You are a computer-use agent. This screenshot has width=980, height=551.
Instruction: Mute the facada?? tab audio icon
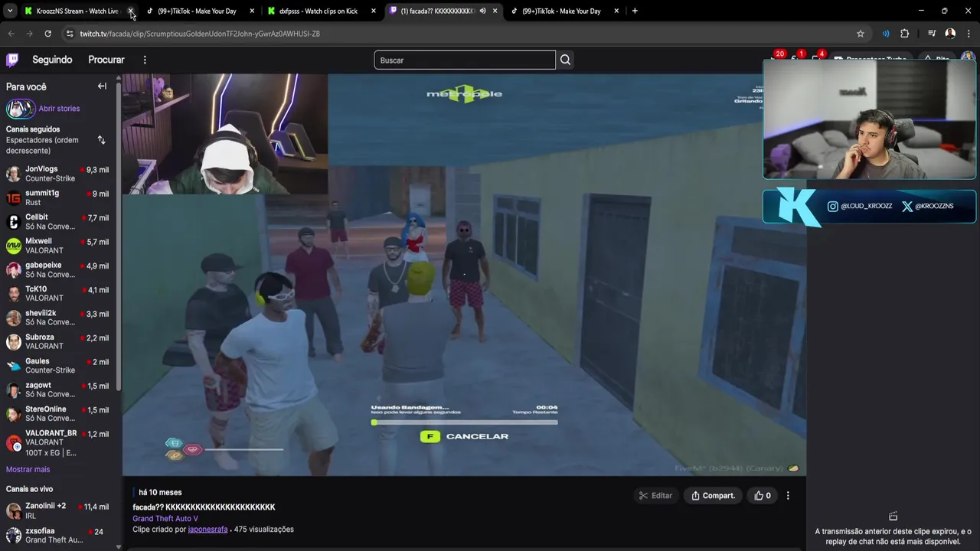coord(482,11)
